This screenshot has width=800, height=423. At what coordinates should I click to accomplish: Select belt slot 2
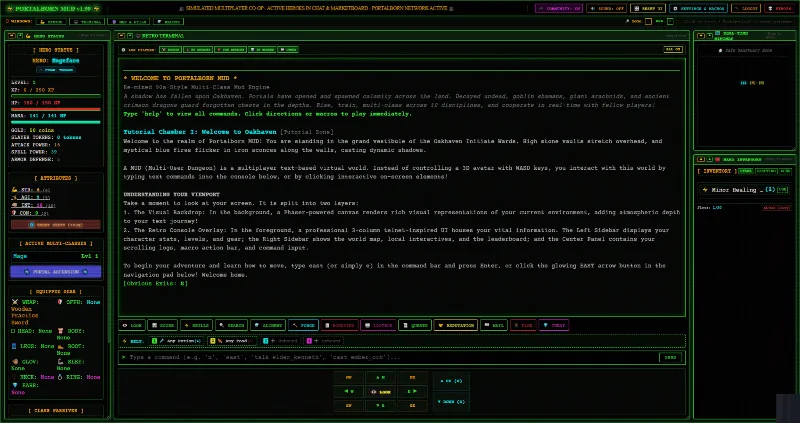tap(233, 341)
